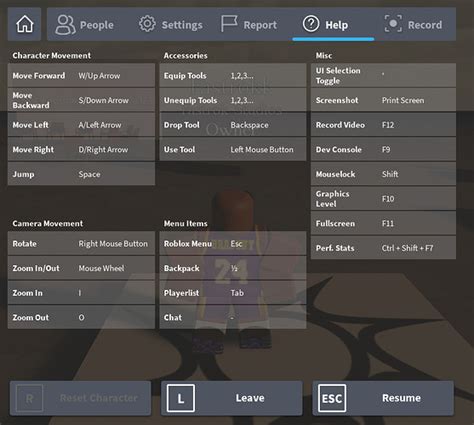Click the Reset Character button label

pos(99,398)
